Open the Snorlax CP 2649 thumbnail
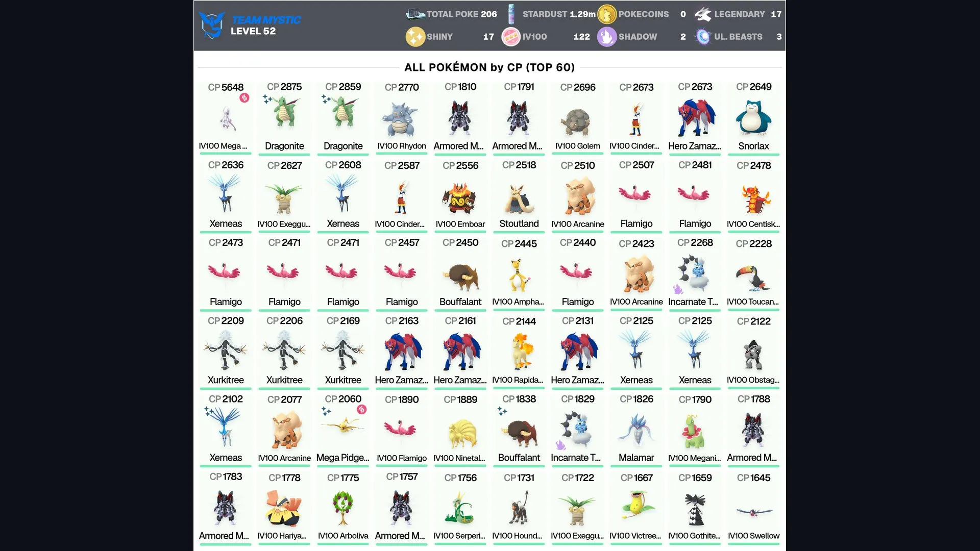 [x=753, y=117]
